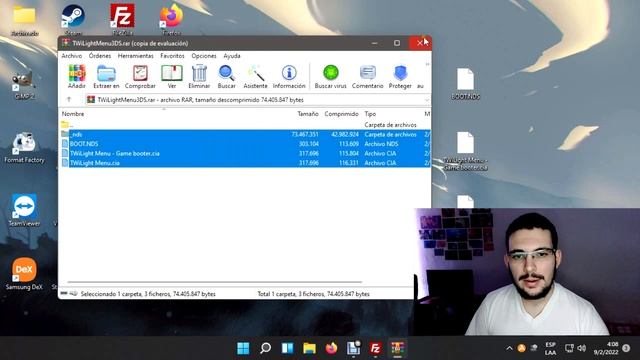Open the taskbar clock and date
Screen dimensions: 640x360
pos(606,348)
